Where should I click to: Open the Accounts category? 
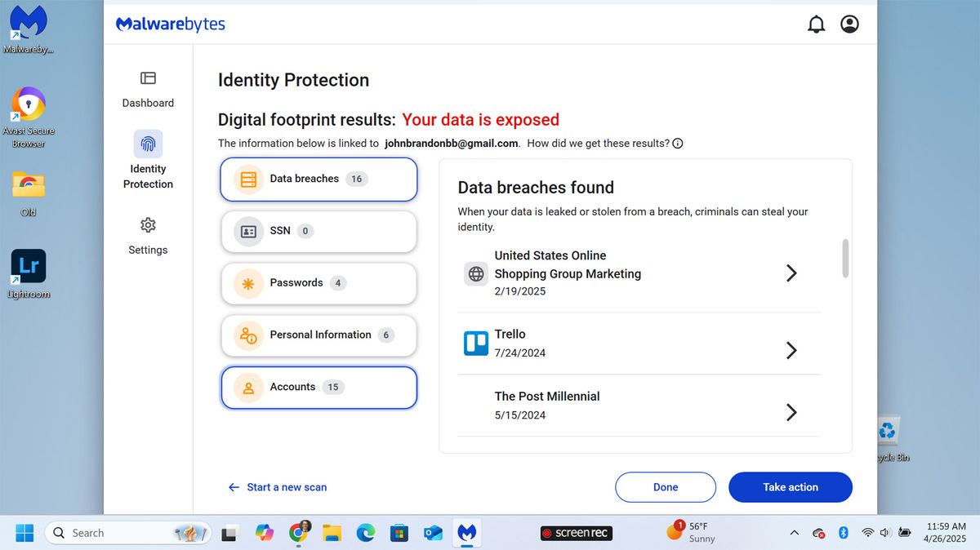click(318, 388)
